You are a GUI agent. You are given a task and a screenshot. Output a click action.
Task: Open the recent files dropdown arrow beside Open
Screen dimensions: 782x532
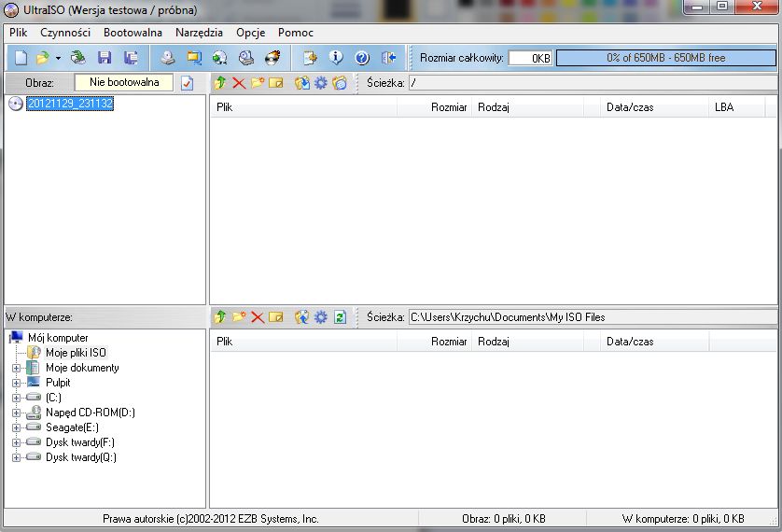point(58,59)
